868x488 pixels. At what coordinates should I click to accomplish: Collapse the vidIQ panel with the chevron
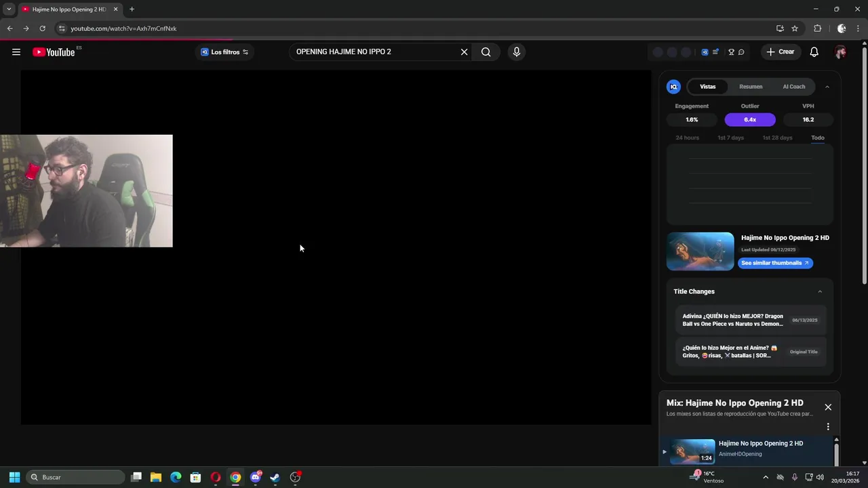[x=827, y=87]
